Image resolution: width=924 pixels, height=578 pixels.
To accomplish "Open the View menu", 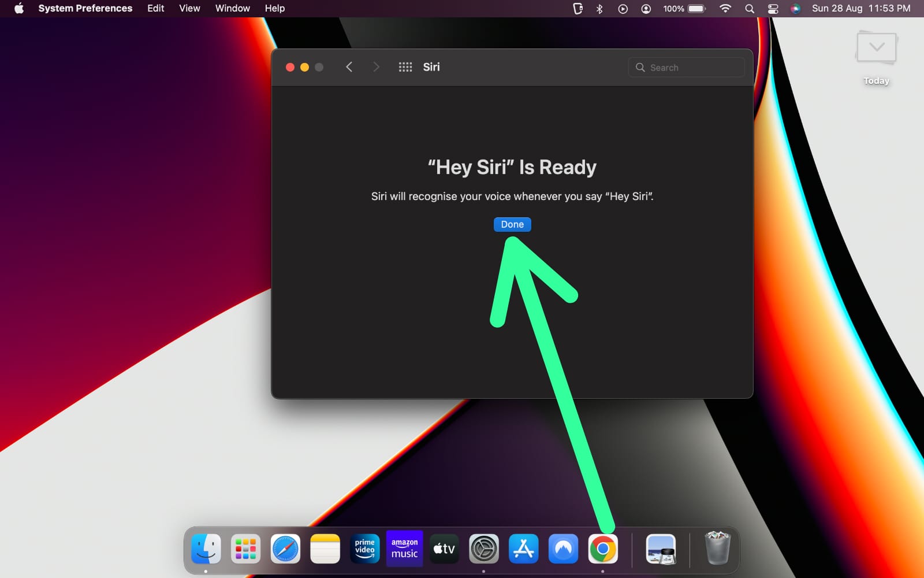I will (189, 8).
